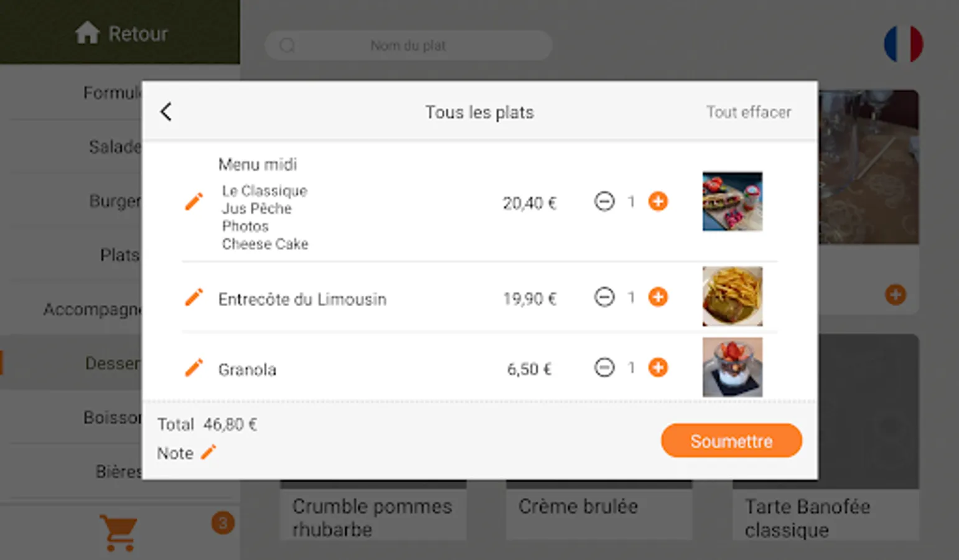The height and width of the screenshot is (560, 959).
Task: Select the Accompagnements menu category
Action: point(92,309)
